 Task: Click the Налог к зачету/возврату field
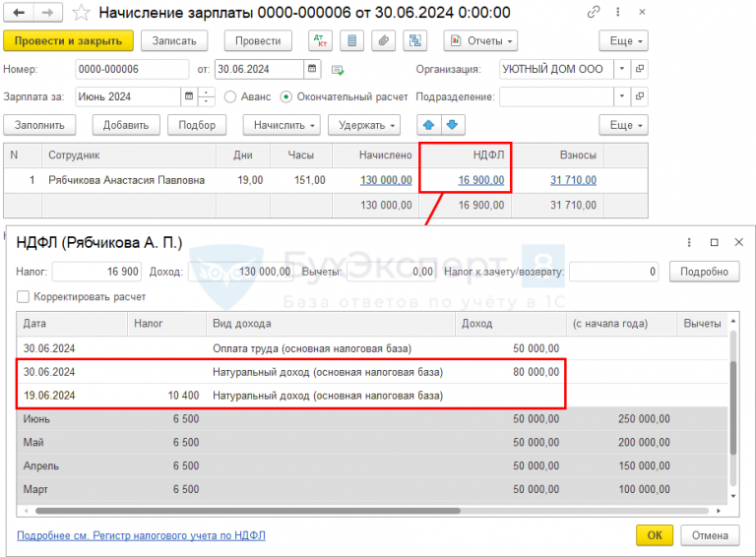pyautogui.click(x=614, y=272)
